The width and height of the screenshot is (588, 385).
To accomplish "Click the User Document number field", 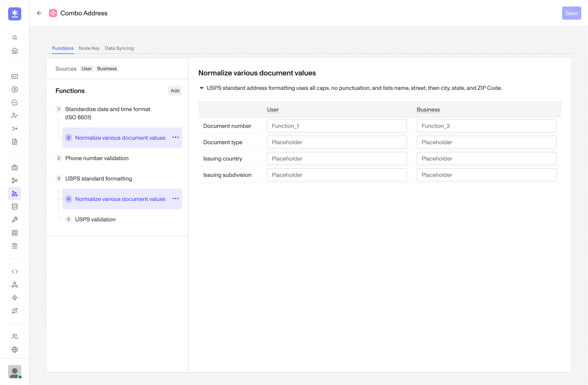I will (x=337, y=126).
